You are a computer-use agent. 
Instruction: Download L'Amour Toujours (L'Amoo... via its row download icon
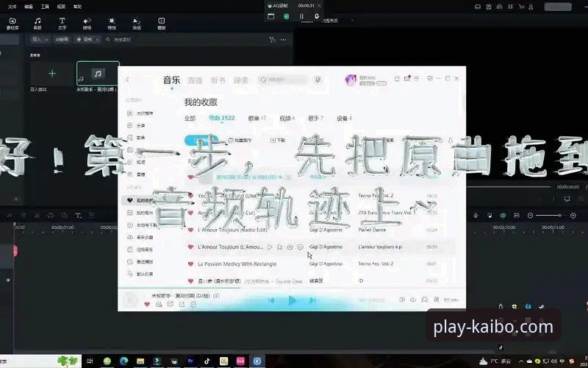(290, 247)
